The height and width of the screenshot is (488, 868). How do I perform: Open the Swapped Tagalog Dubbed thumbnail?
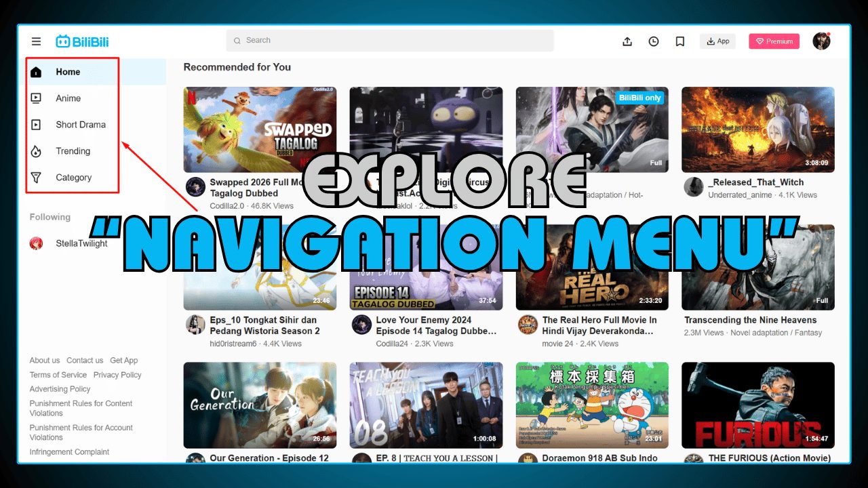pos(260,129)
